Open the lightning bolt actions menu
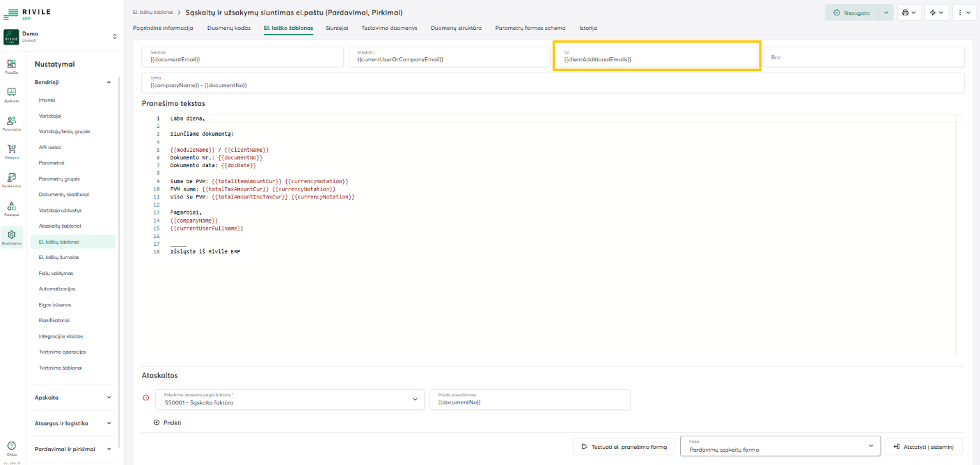The height and width of the screenshot is (465, 980). [937, 13]
